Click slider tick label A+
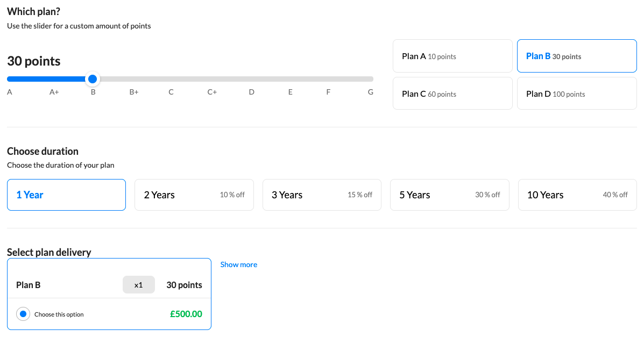 [54, 92]
